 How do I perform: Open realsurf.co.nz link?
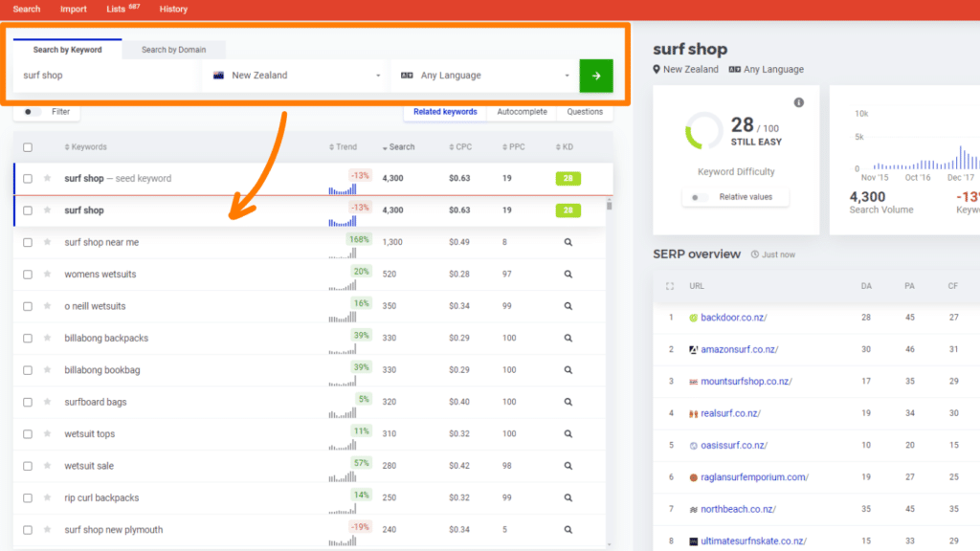pos(730,413)
